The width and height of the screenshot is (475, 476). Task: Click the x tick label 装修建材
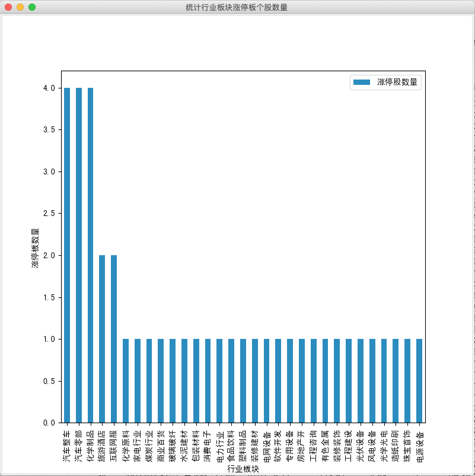pos(255,446)
